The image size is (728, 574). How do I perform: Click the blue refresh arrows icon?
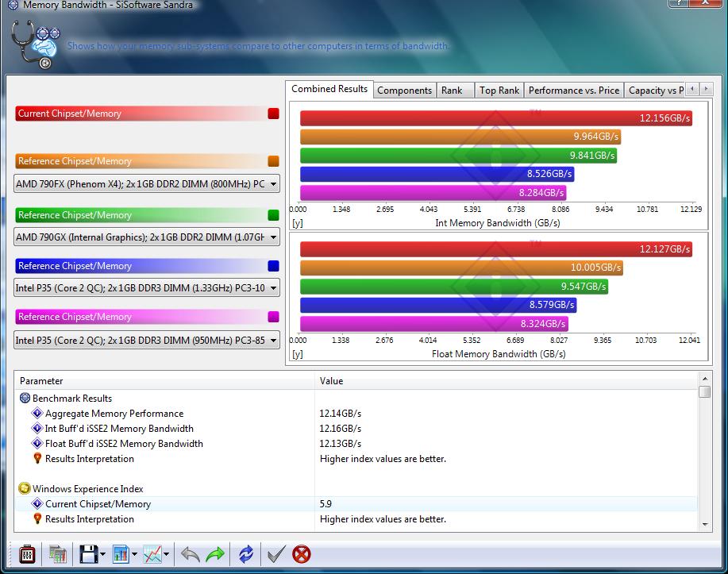coord(245,554)
